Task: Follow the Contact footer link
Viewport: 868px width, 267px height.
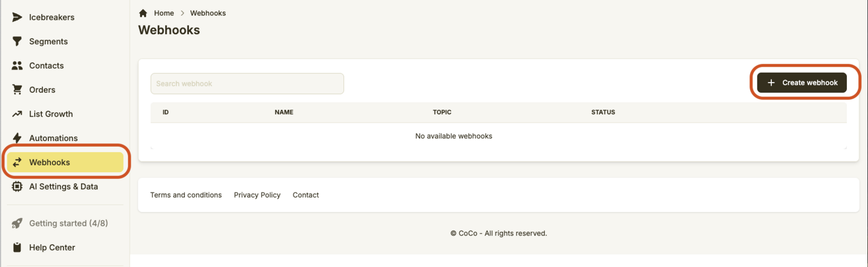Action: click(305, 195)
